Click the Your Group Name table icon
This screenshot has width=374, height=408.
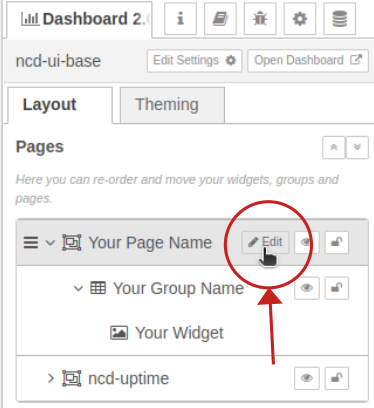[98, 288]
